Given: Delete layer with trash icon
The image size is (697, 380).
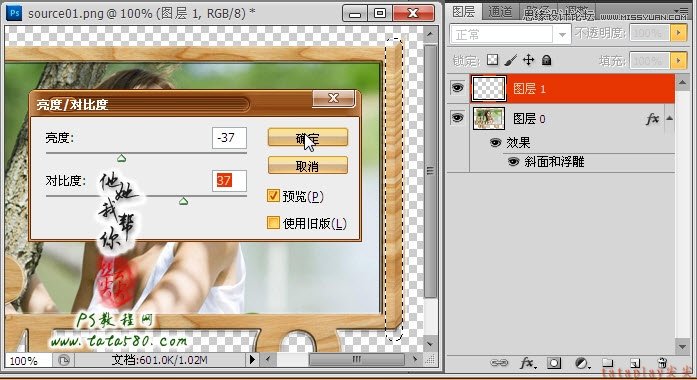Looking at the screenshot, I should (x=662, y=363).
